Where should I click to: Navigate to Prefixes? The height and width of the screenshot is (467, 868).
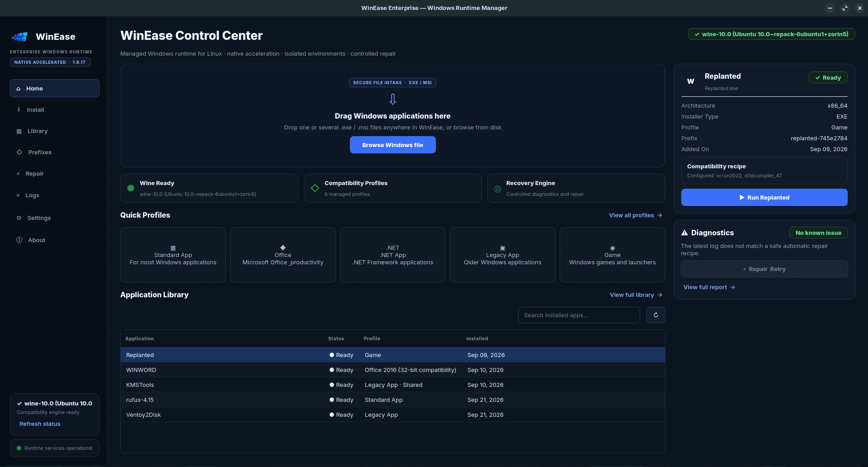(x=55, y=152)
